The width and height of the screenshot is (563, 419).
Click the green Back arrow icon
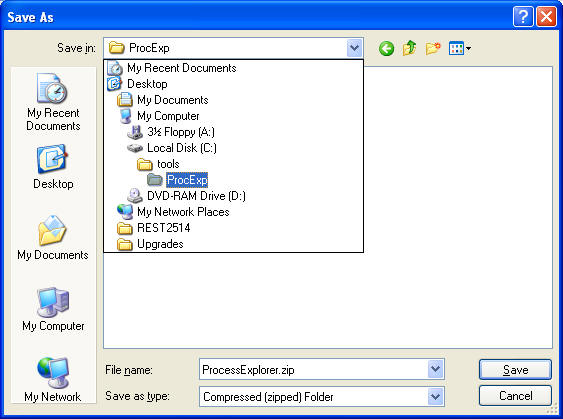click(x=386, y=48)
